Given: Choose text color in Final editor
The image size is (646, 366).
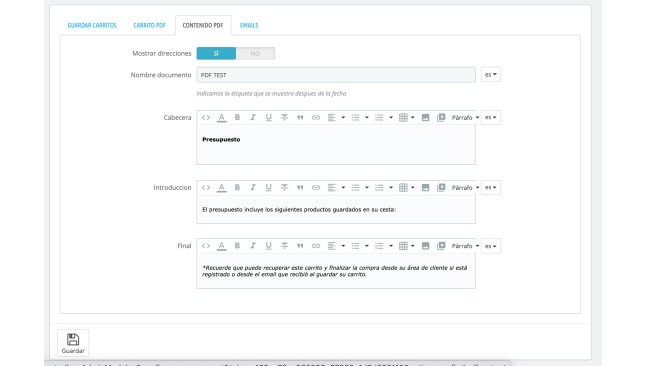Looking at the screenshot, I should (221, 246).
